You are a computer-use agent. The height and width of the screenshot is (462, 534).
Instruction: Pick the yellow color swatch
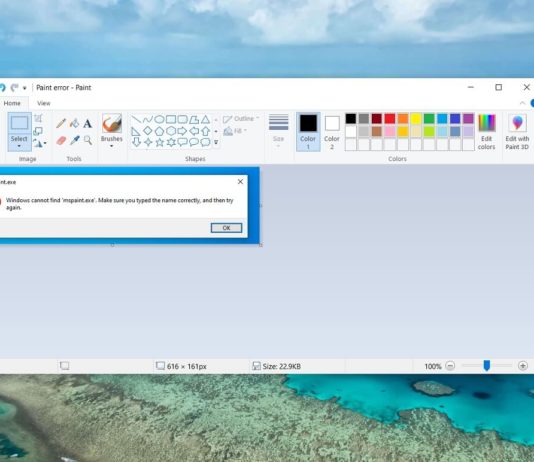click(x=416, y=118)
